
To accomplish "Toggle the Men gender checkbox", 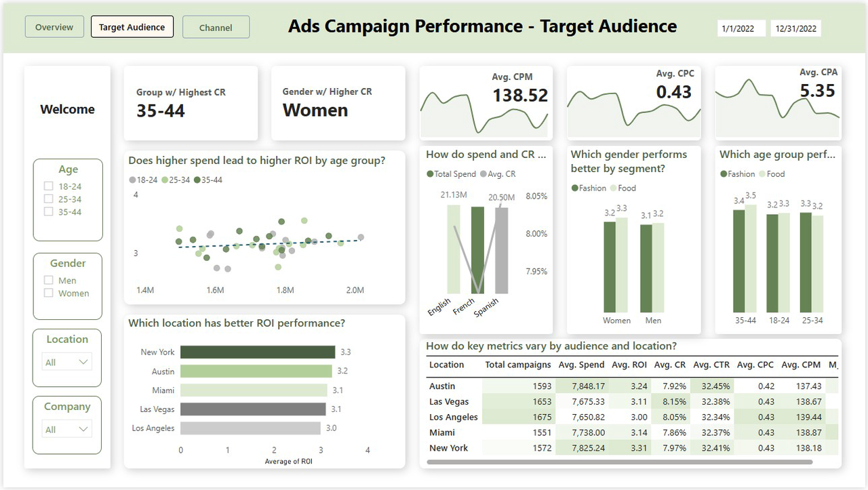I will [x=48, y=281].
